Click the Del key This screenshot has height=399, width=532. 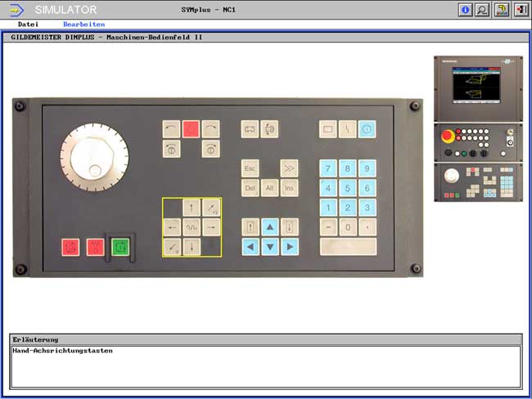(250, 188)
